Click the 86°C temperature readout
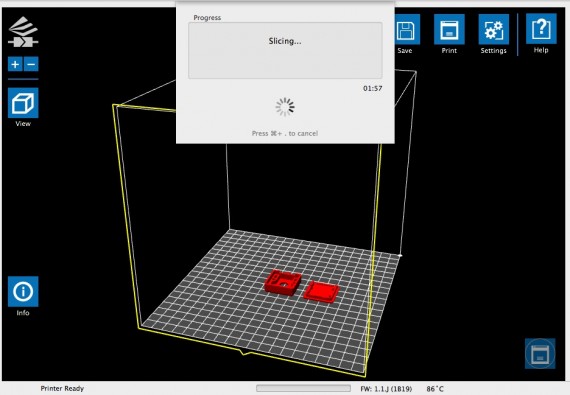The height and width of the screenshot is (395, 570). click(435, 389)
